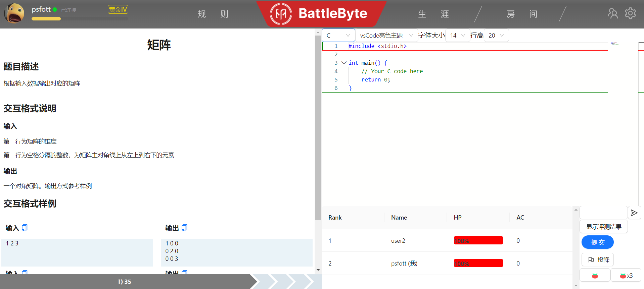Image resolution: width=644 pixels, height=289 pixels.
Task: Open the line height 20 dropdown
Action: coord(496,35)
